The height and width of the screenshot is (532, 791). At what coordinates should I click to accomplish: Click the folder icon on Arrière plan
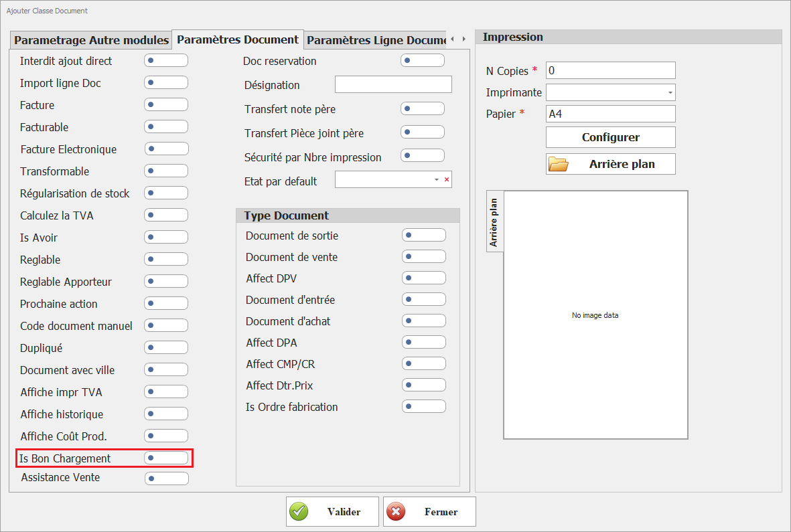coord(559,164)
